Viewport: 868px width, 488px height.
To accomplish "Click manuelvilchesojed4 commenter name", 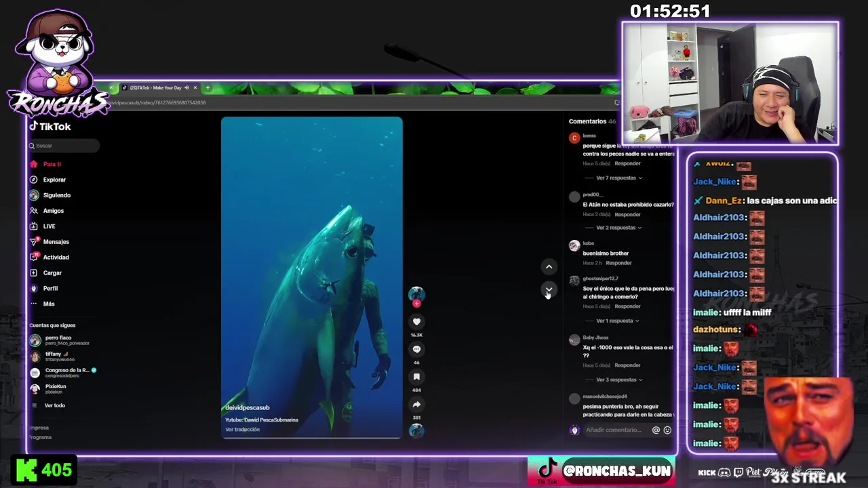I will click(605, 396).
